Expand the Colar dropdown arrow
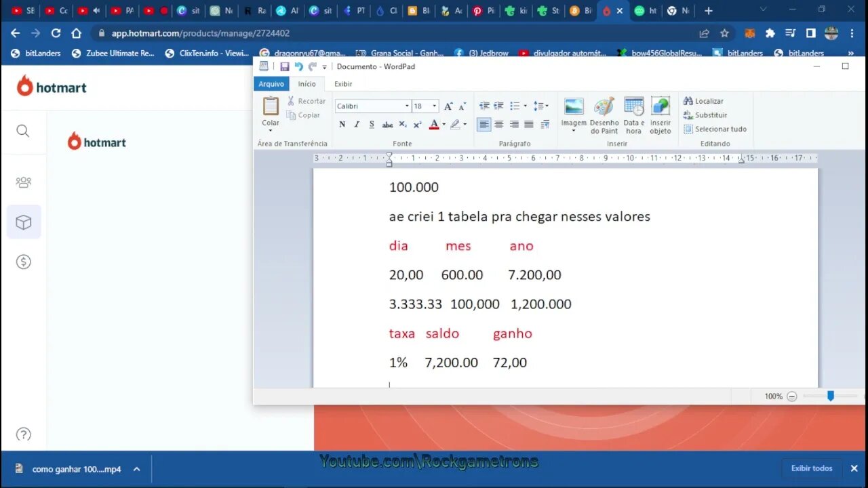 point(271,130)
